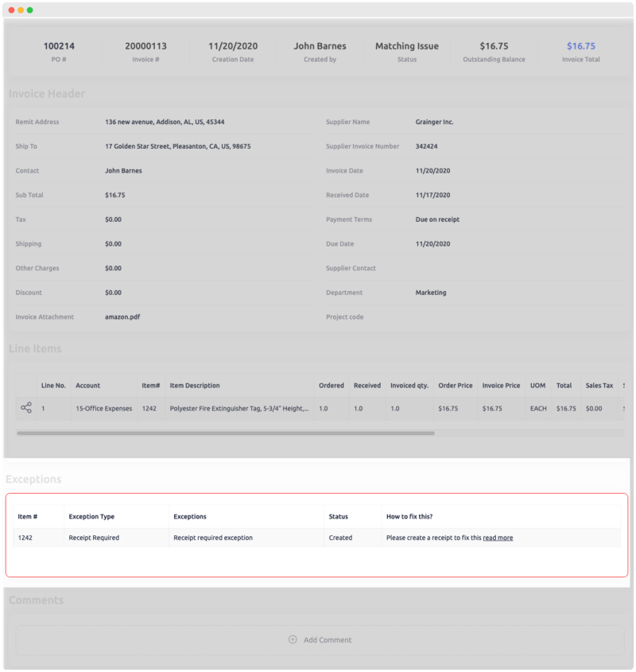
Task: Expand the Comments section
Action: (36, 600)
